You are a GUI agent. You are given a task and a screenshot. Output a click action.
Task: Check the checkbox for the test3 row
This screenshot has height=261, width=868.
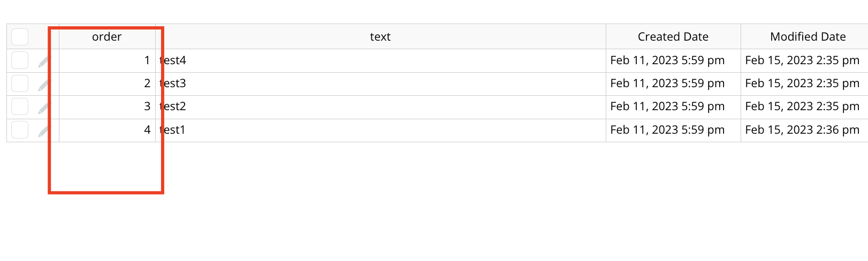click(x=20, y=83)
